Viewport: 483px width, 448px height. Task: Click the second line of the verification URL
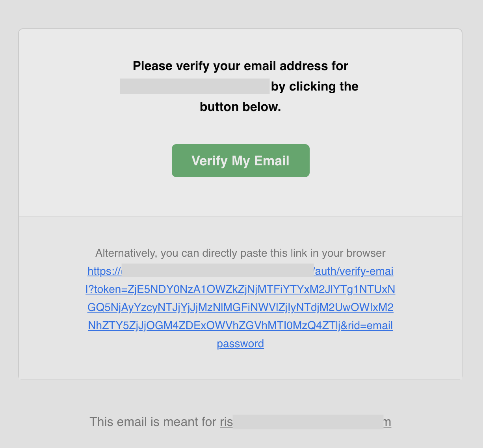click(x=240, y=289)
